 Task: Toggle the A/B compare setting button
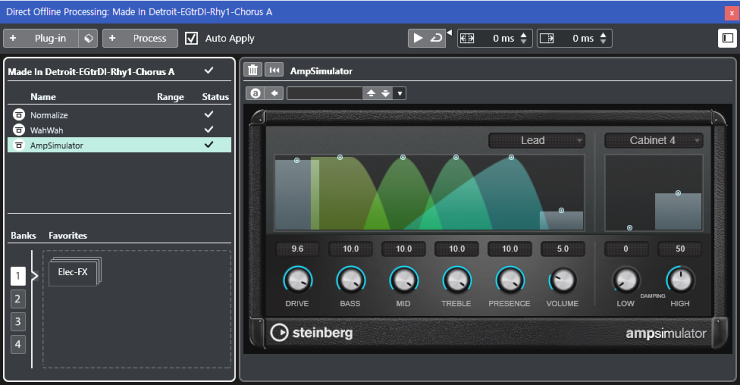pyautogui.click(x=255, y=93)
